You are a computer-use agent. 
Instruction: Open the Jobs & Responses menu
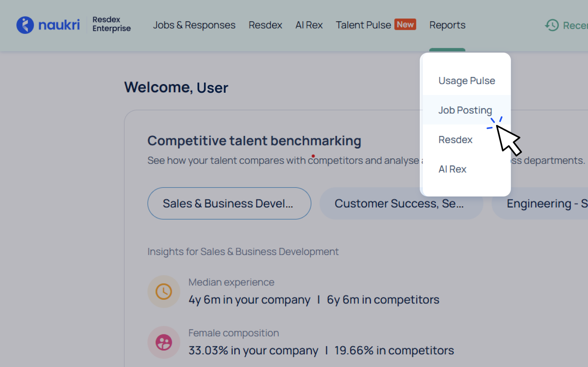194,25
